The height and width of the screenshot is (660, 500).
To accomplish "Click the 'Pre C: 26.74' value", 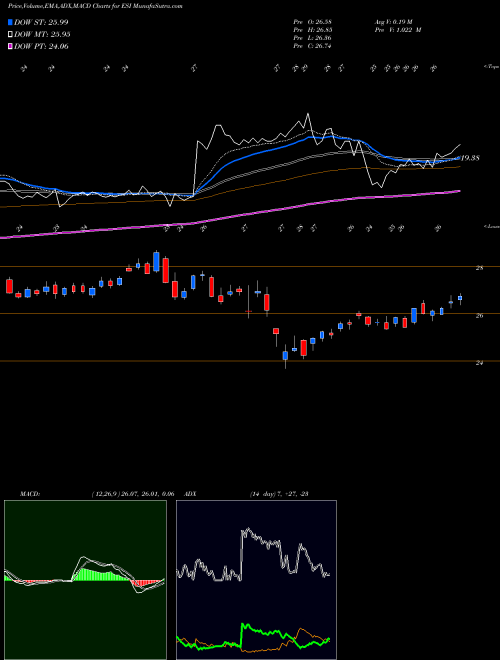I will (x=312, y=46).
